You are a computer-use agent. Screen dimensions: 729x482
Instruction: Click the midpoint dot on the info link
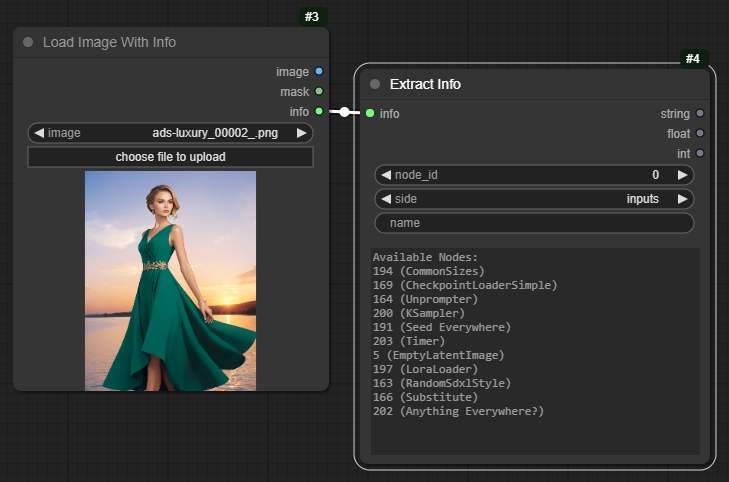coord(344,112)
